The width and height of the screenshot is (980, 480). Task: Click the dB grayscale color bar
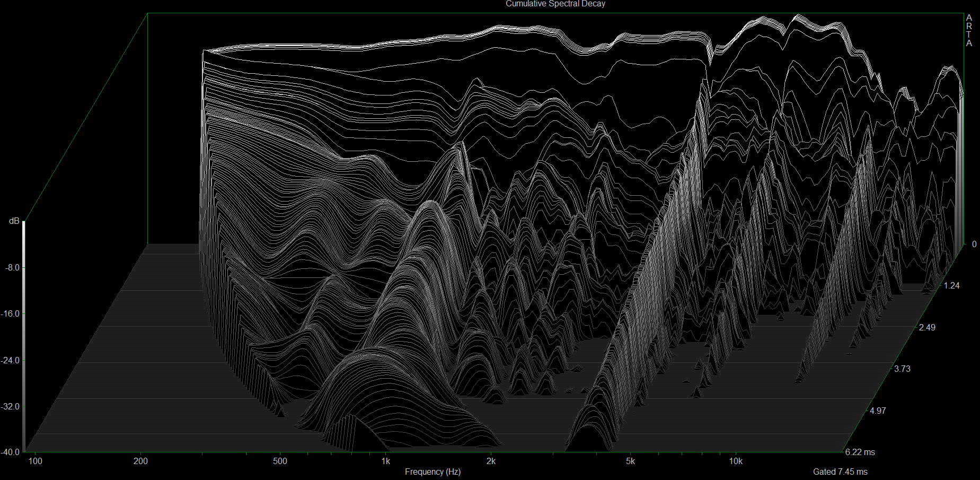pyautogui.click(x=24, y=336)
